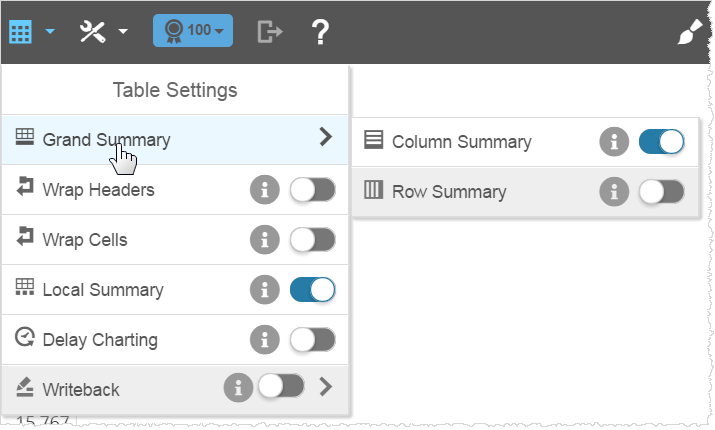Click info icon next to Delay Charting
The width and height of the screenshot is (715, 430).
click(265, 340)
